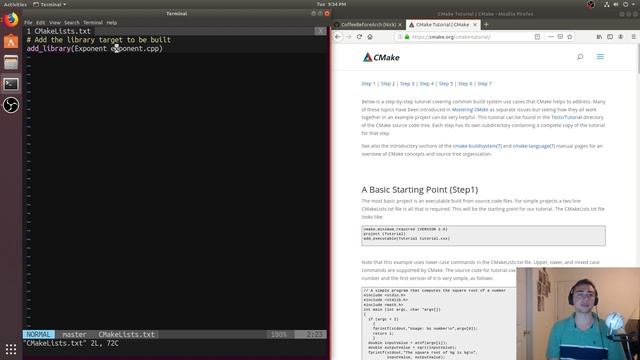Image resolution: width=640 pixels, height=360 pixels.
Task: Open Terminal Edit menu
Action: (x=40, y=23)
